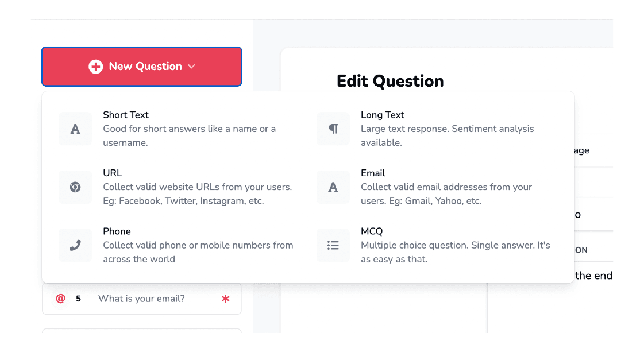Click the red @ icon on question 5

coord(61,299)
